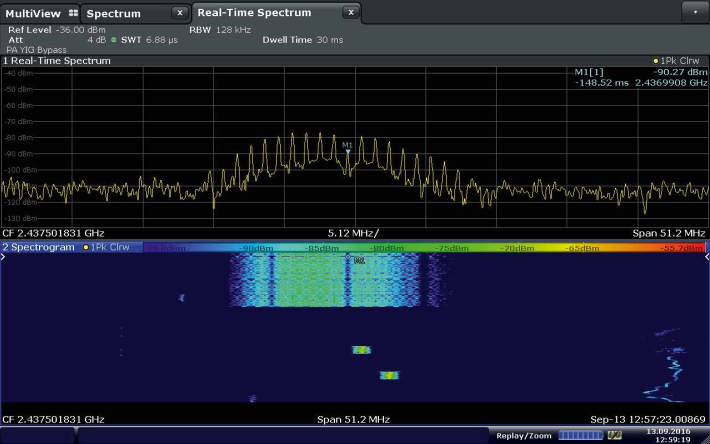This screenshot has width=710, height=444.
Task: Click the red-green status icon beside progress bar
Action: coord(614,435)
